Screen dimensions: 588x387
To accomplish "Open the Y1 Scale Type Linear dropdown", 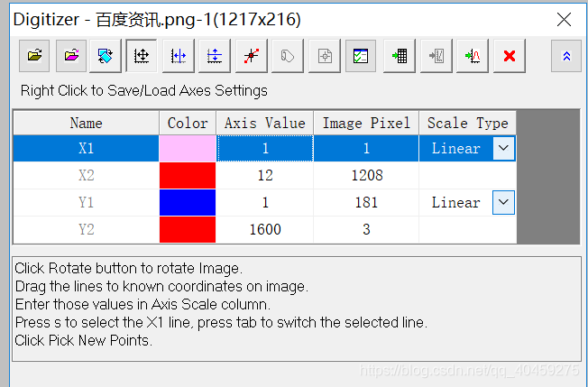I will pos(503,202).
